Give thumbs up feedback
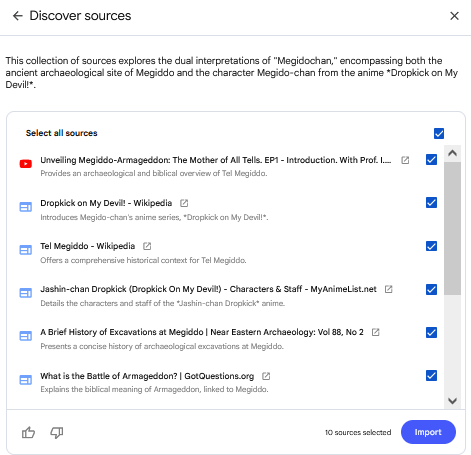This screenshot has width=471, height=455. click(28, 433)
